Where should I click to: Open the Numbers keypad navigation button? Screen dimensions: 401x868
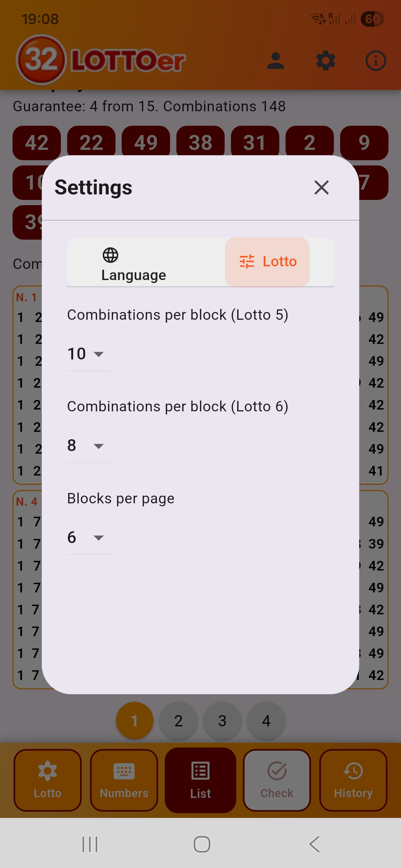coord(124,780)
